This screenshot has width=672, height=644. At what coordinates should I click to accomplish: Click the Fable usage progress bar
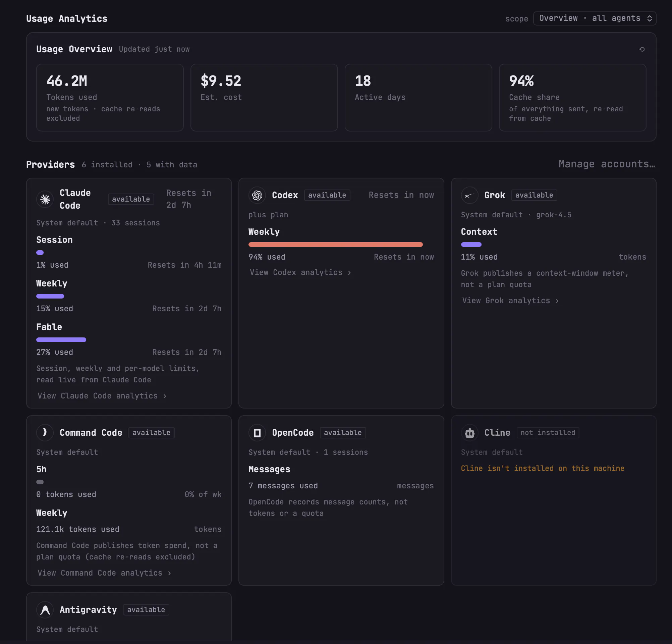click(x=61, y=339)
